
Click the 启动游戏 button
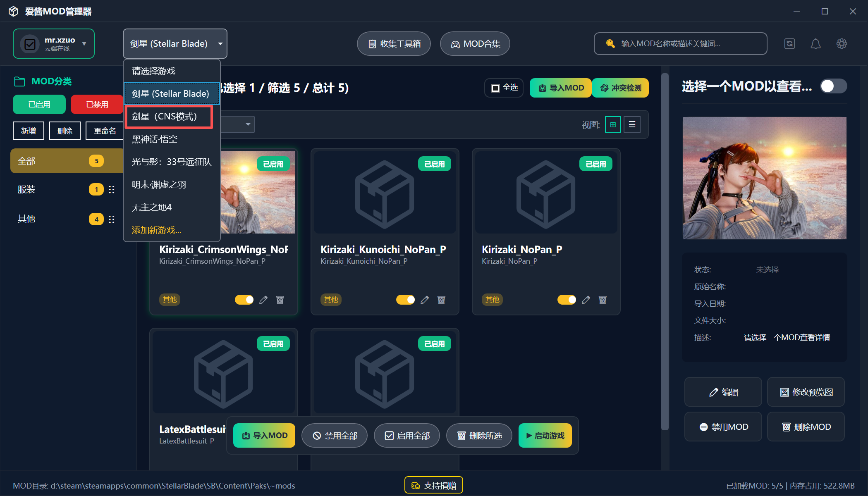click(x=545, y=435)
